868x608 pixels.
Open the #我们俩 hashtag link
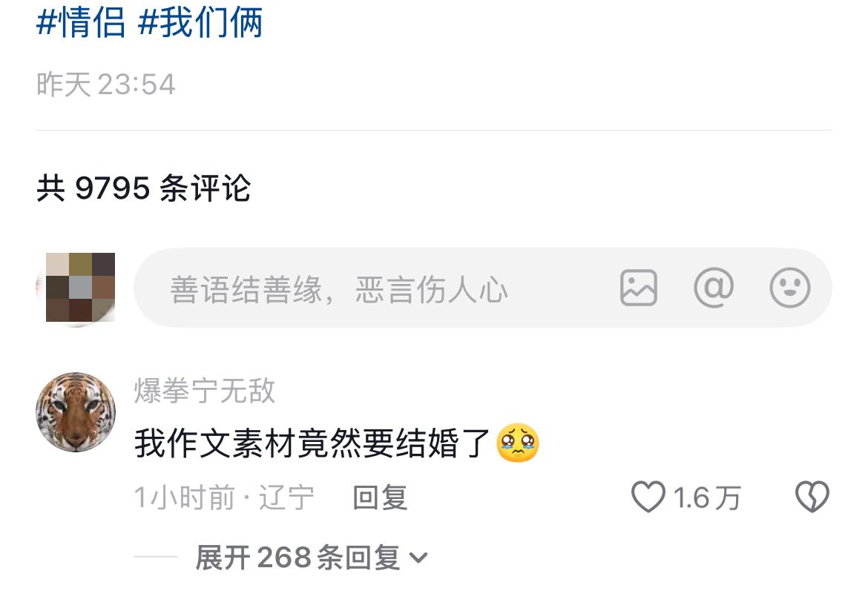click(x=200, y=23)
